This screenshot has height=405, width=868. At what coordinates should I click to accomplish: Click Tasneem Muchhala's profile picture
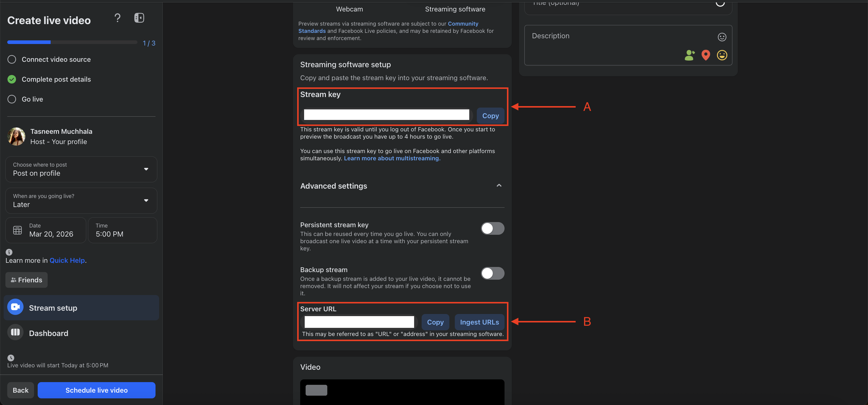click(x=16, y=137)
